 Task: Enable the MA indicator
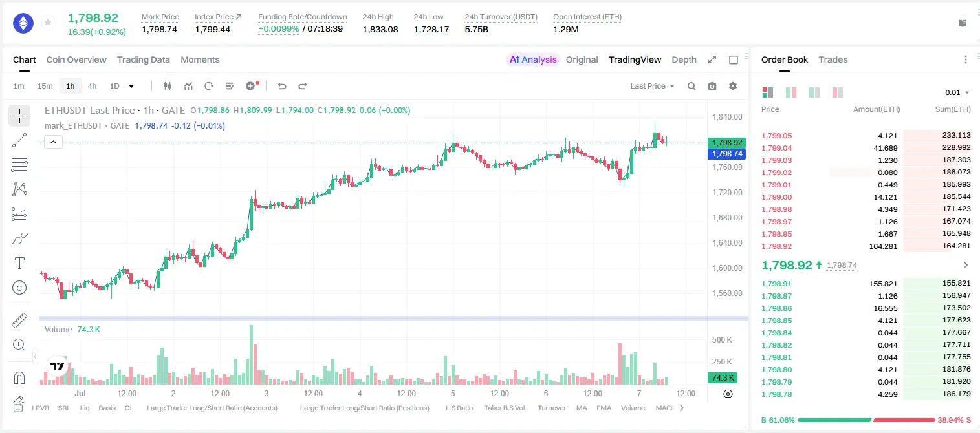pyautogui.click(x=582, y=408)
